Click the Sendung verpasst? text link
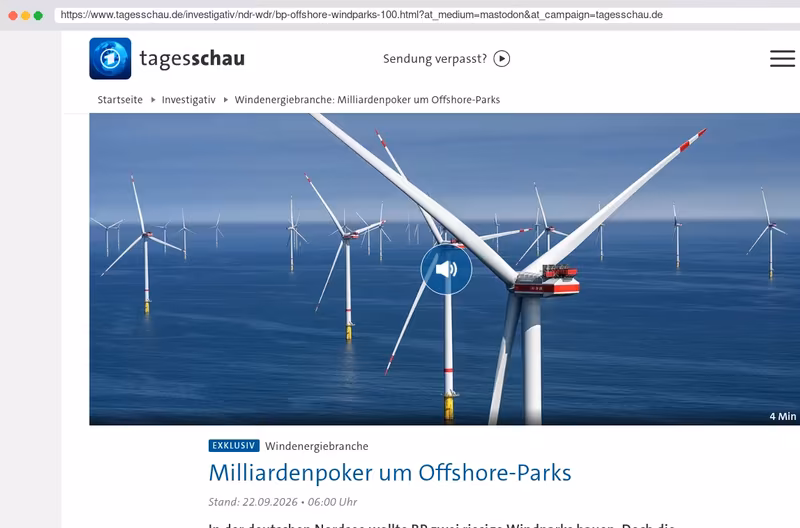The width and height of the screenshot is (800, 528). tap(435, 59)
